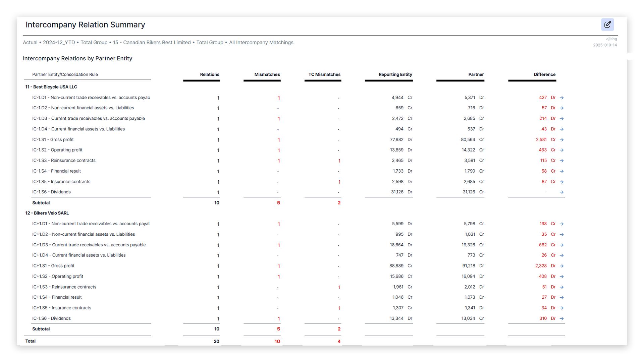Click the 11 - Best Bicycle USA LLC heading
The width and height of the screenshot is (644, 362).
[x=51, y=87]
